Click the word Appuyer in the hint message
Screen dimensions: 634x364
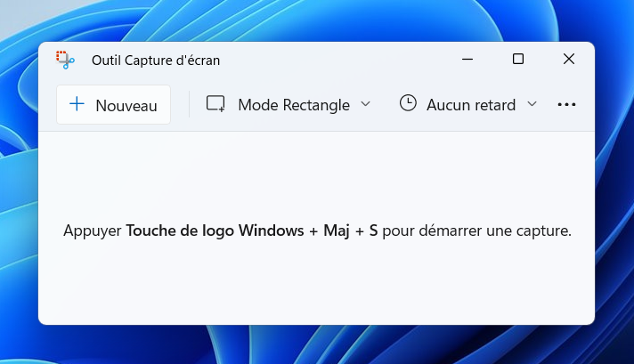click(x=93, y=231)
